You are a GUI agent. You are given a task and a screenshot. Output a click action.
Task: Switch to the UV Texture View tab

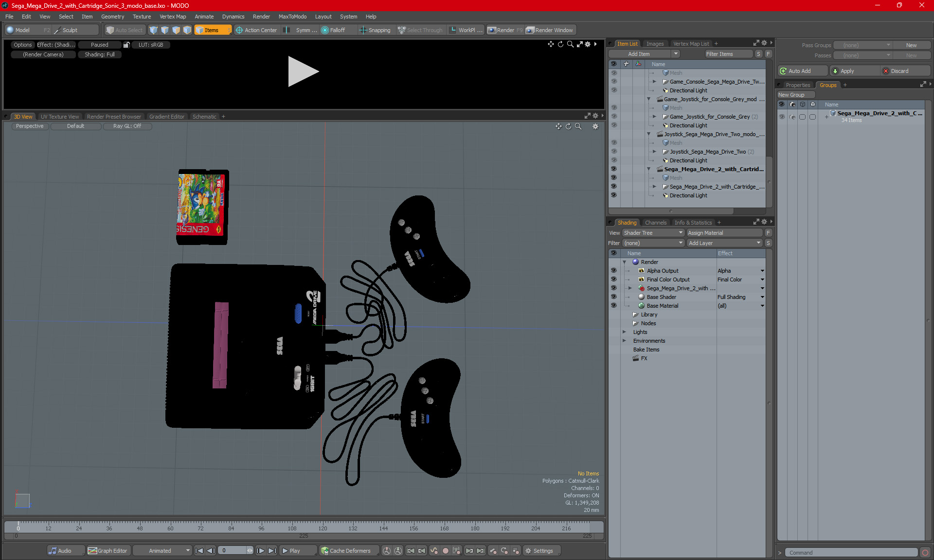coord(59,117)
